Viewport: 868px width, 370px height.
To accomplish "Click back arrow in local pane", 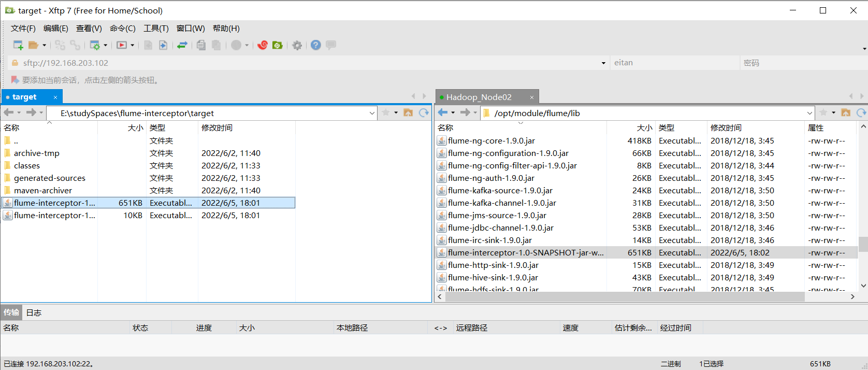I will 9,112.
